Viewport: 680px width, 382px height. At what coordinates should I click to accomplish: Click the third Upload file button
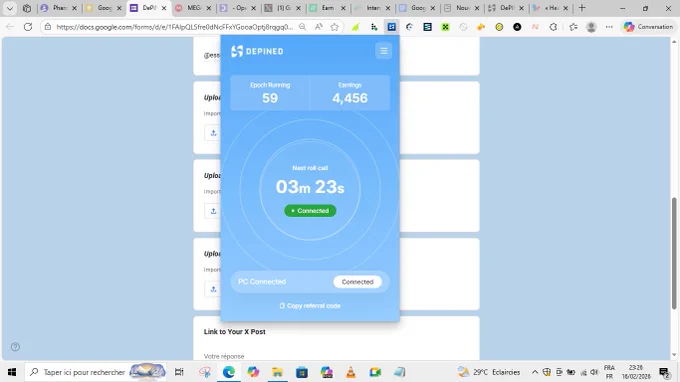tap(213, 289)
